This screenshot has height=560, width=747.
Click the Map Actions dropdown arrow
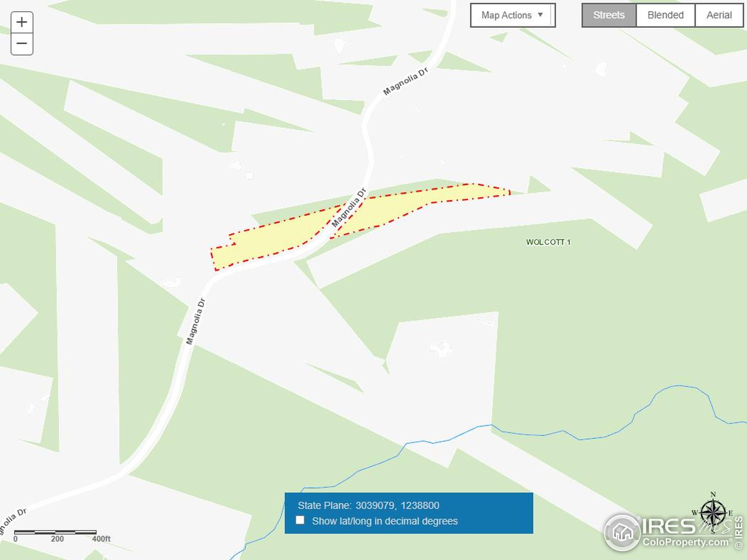(x=540, y=15)
